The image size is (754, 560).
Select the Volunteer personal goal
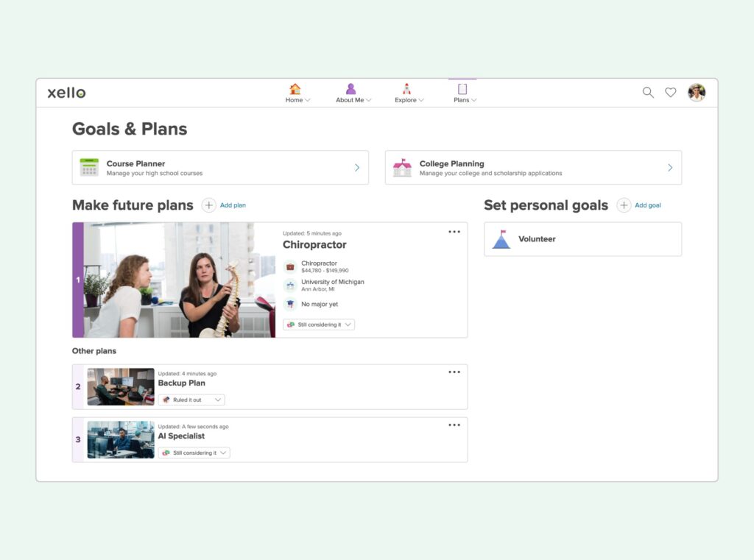[582, 239]
